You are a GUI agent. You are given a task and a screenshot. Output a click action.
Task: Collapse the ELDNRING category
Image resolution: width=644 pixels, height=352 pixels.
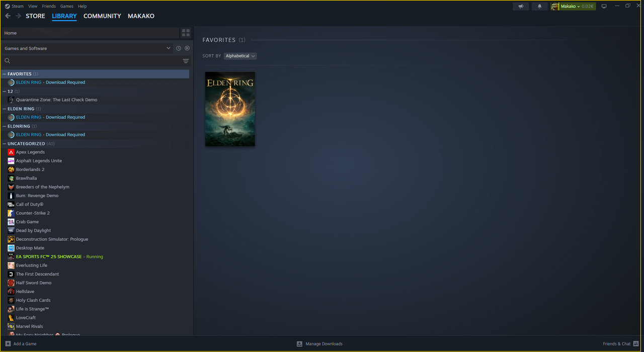pos(5,126)
